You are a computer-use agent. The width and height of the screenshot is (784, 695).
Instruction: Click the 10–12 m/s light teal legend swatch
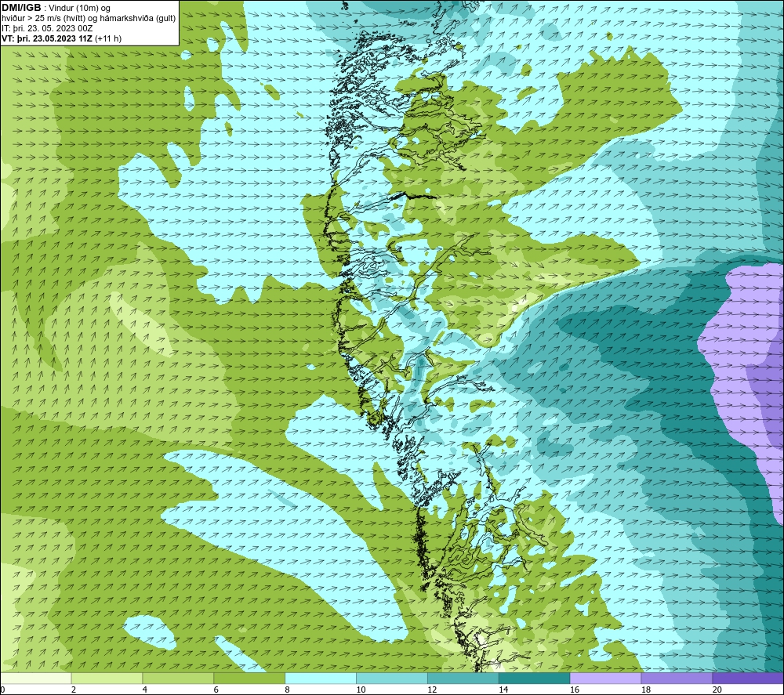(392, 678)
